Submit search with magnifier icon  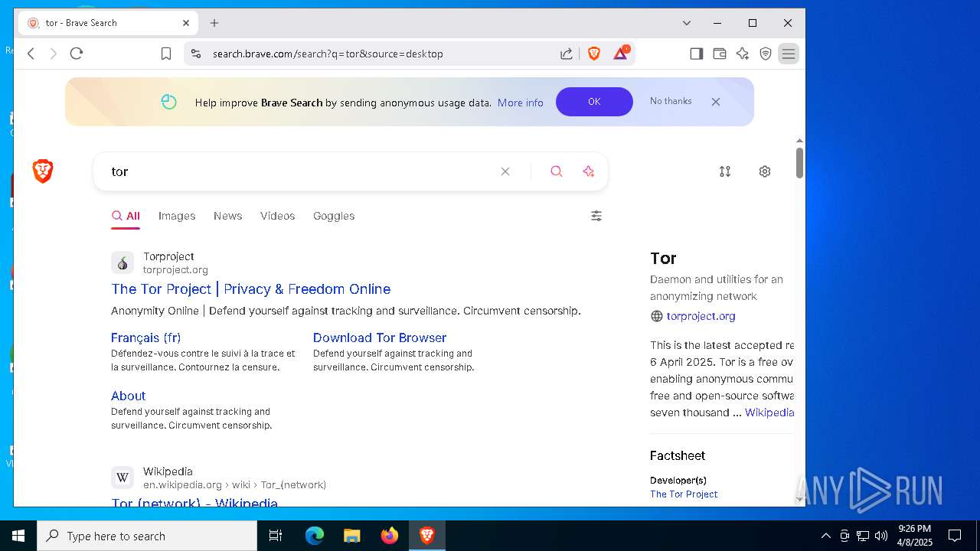(x=557, y=171)
